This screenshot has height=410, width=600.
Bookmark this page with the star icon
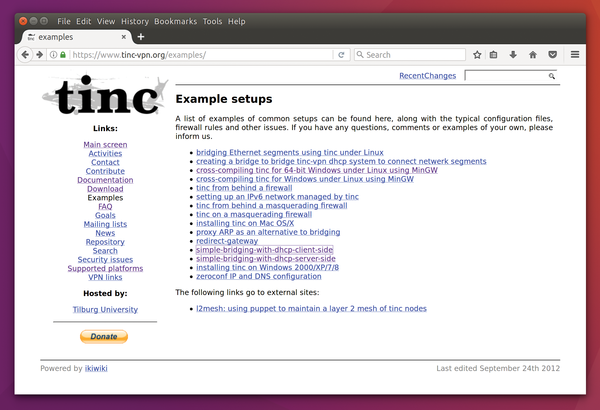coord(477,55)
